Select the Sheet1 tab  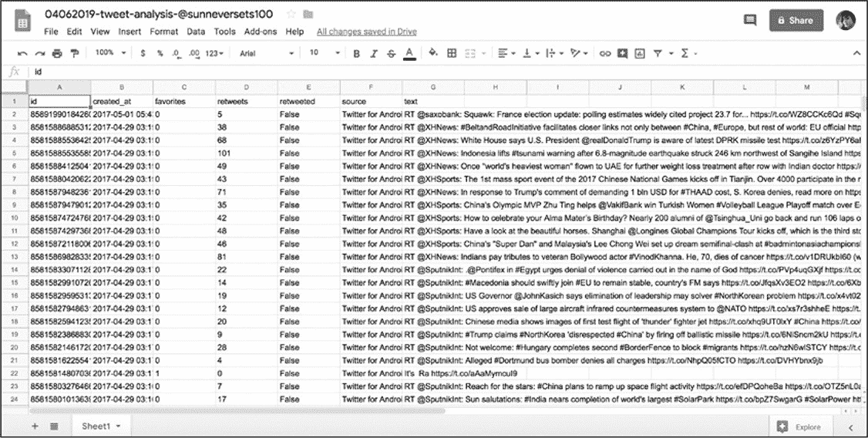101,426
